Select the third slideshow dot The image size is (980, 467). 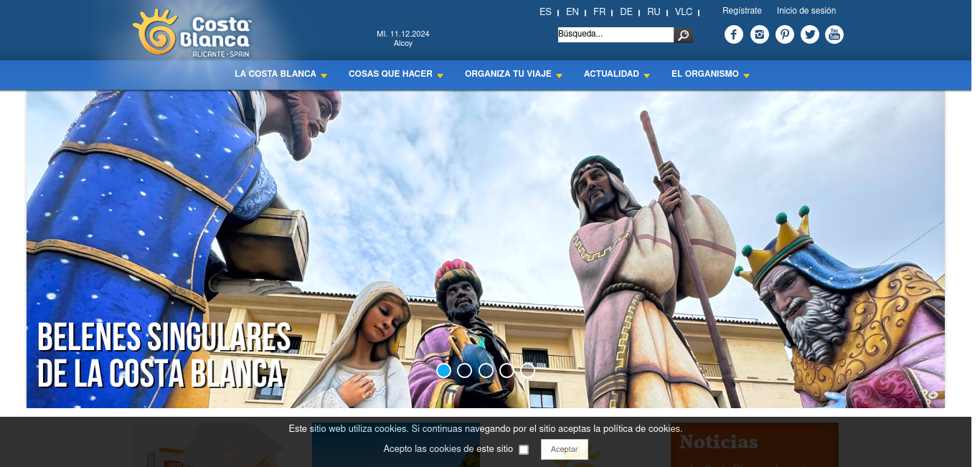pyautogui.click(x=486, y=370)
